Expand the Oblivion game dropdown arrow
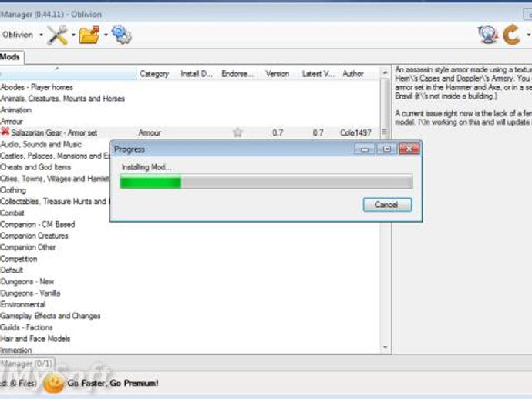Image resolution: width=532 pixels, height=399 pixels. pyautogui.click(x=41, y=35)
